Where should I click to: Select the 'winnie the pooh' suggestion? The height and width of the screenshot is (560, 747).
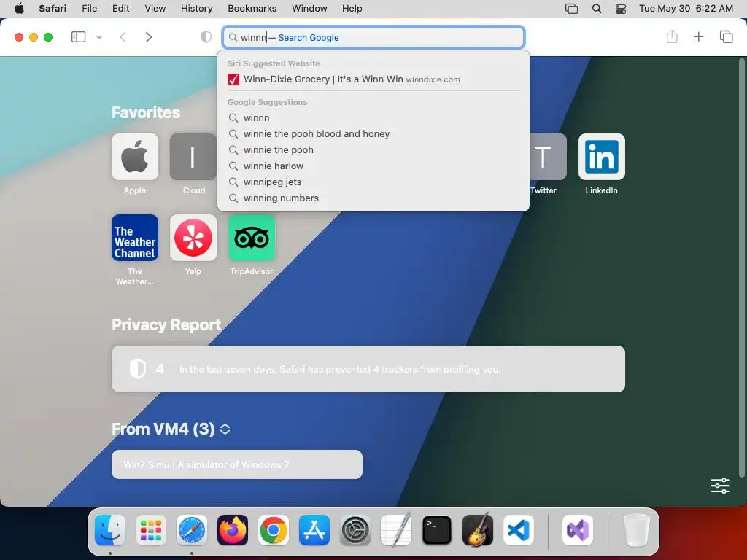coord(373,150)
